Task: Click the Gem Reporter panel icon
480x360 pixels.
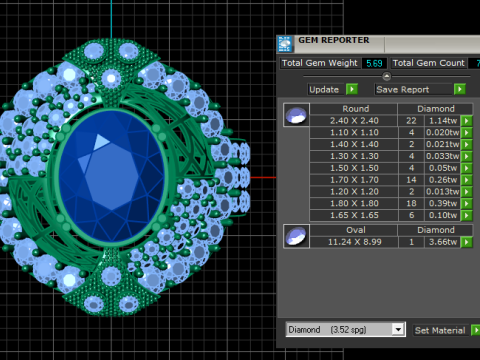Action: pos(285,44)
